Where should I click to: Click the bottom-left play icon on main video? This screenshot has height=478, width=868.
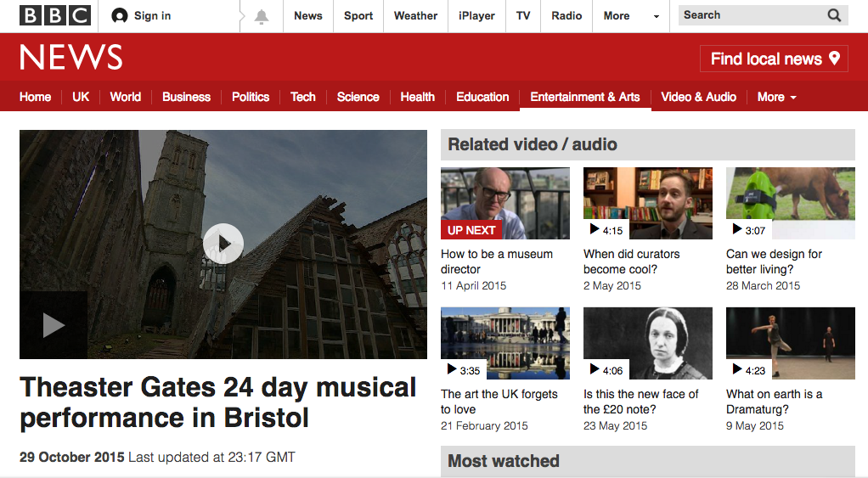(54, 325)
